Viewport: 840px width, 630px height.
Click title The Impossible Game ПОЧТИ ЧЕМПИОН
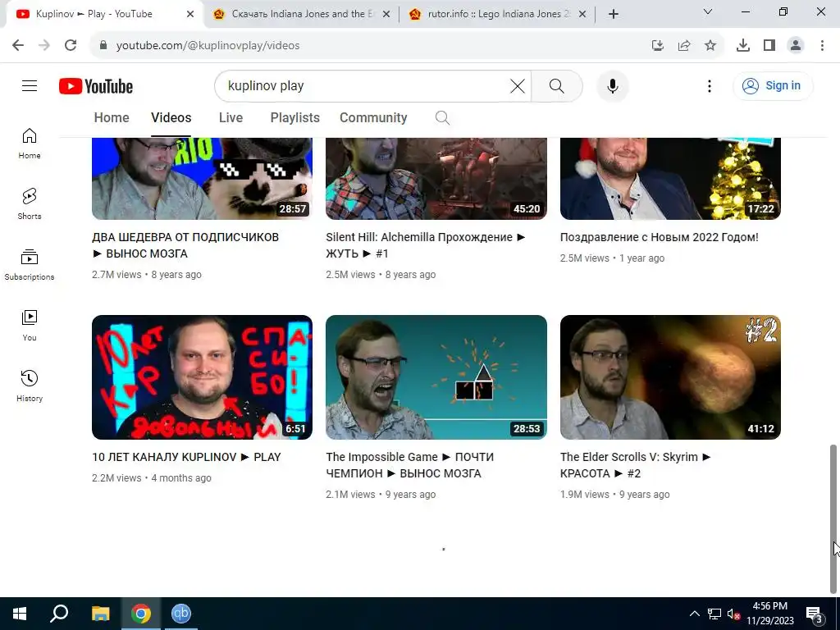[410, 465]
